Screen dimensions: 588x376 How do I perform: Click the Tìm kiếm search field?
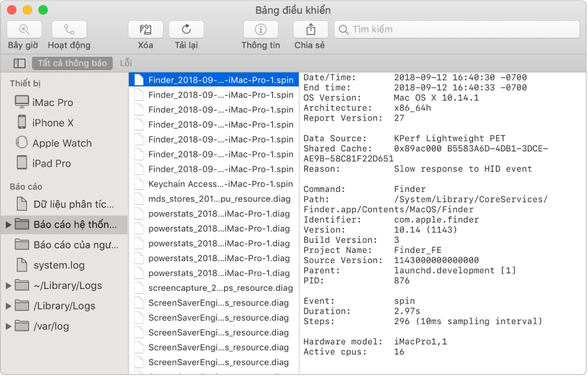point(457,30)
